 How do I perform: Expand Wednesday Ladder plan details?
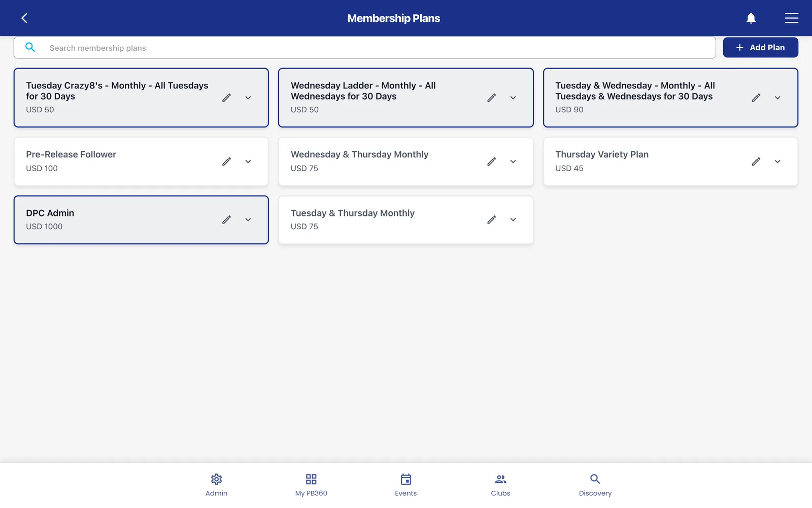(513, 98)
